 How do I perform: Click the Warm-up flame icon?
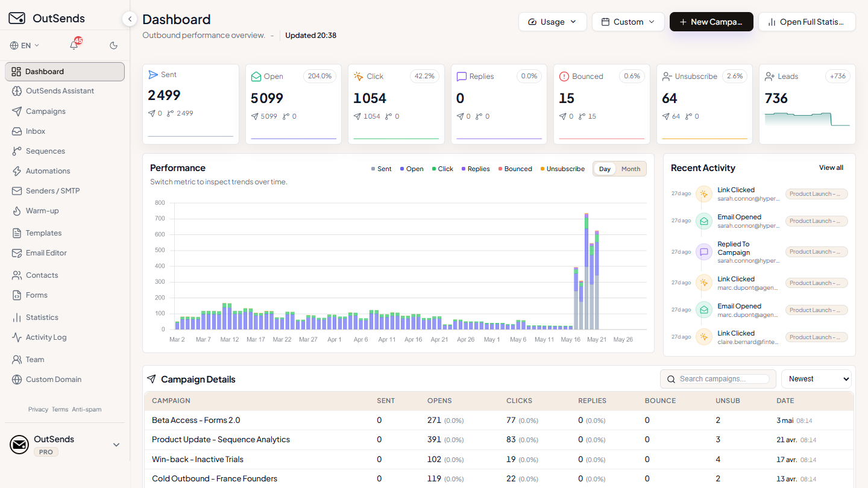[x=17, y=211]
